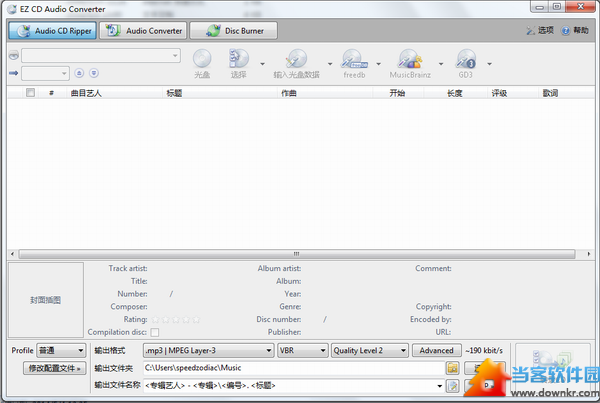Viewport: 600px width, 403px height.
Task: Expand the GD3 dropdown arrow
Action: pyautogui.click(x=489, y=64)
